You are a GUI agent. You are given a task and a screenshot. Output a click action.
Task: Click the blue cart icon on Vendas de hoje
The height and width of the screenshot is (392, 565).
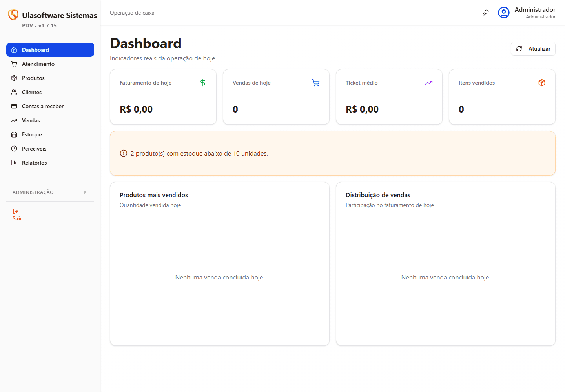pos(316,83)
